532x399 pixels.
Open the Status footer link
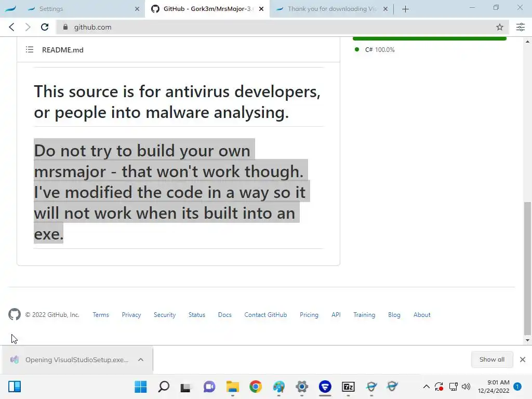pos(197,315)
